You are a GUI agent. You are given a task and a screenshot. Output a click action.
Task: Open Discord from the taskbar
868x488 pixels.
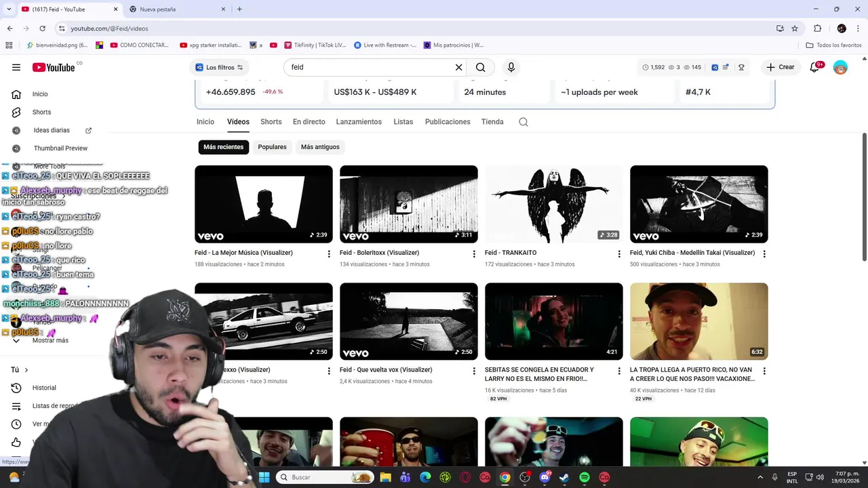pos(545,477)
